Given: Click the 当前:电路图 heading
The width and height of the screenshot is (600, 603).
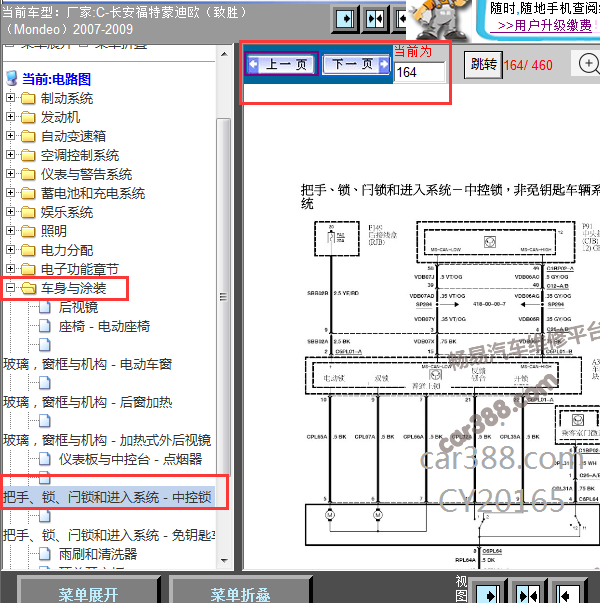Looking at the screenshot, I should coord(56,79).
